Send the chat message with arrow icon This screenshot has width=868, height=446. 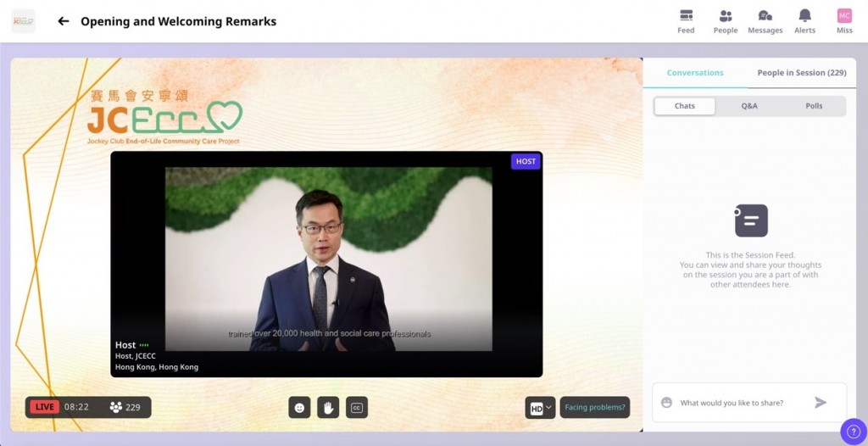pyautogui.click(x=821, y=403)
